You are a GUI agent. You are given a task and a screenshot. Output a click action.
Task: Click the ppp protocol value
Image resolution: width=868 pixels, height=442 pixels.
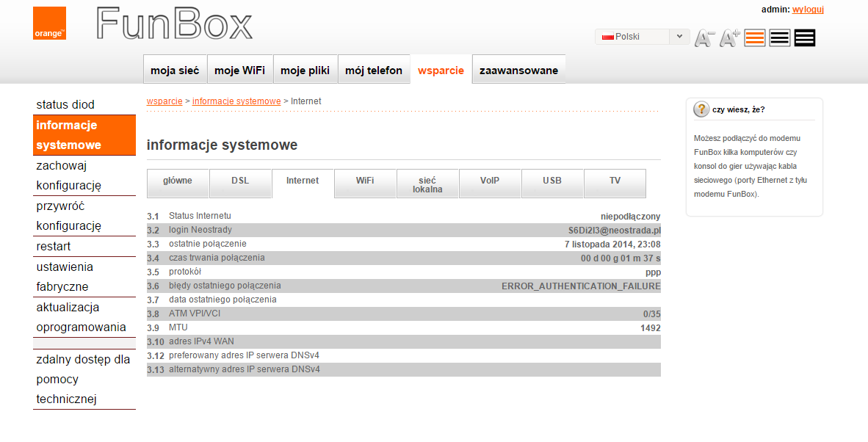[654, 272]
